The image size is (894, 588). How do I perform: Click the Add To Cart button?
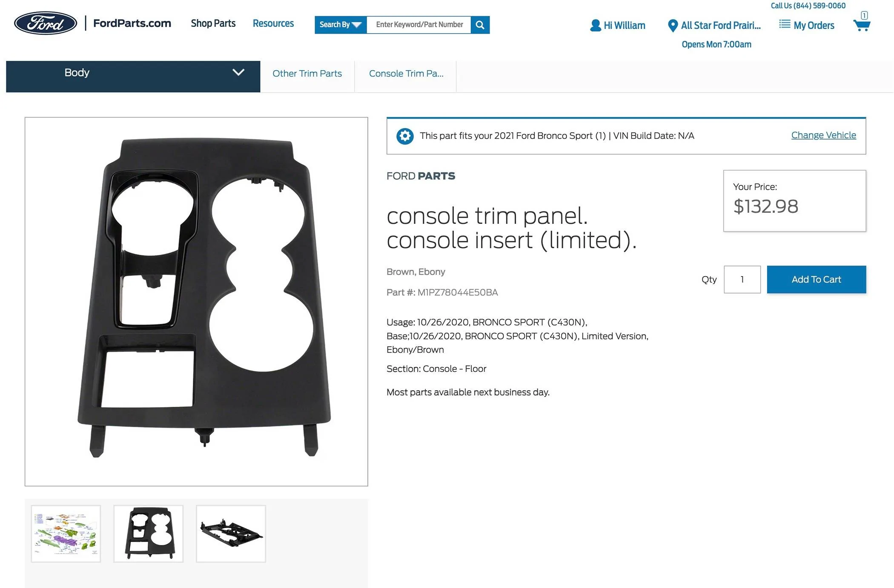coord(816,280)
